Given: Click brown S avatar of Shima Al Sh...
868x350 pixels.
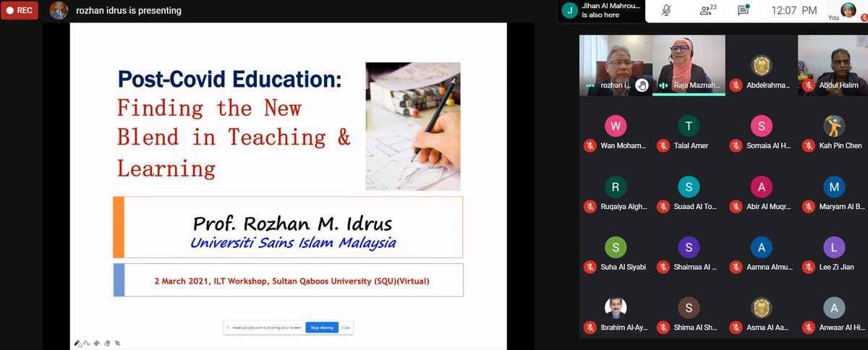Looking at the screenshot, I should tap(689, 308).
